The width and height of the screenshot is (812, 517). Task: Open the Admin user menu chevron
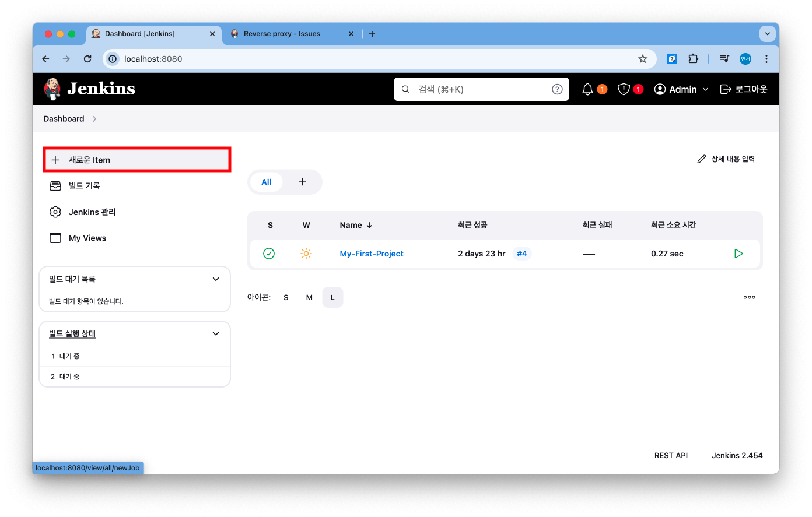click(705, 89)
